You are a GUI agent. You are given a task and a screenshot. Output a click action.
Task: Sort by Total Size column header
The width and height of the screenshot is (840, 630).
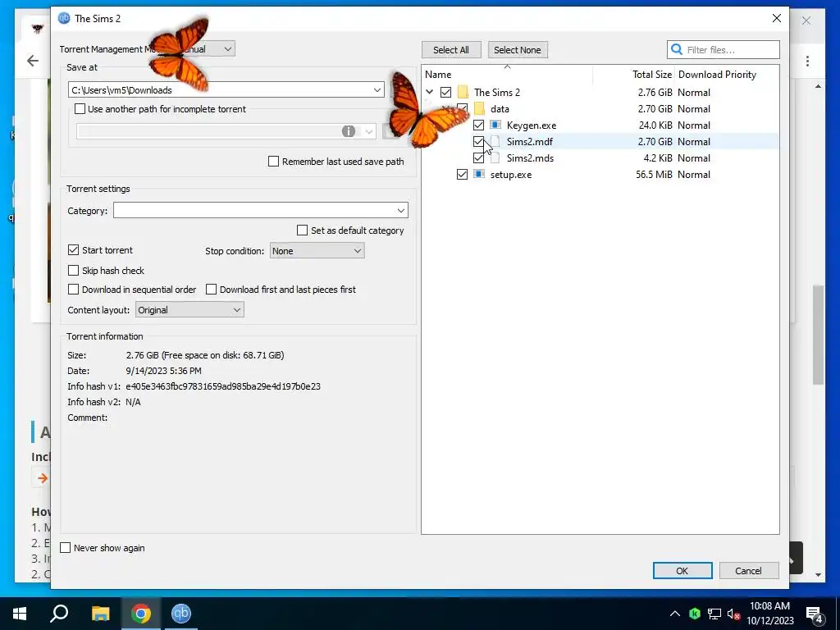[x=652, y=75]
